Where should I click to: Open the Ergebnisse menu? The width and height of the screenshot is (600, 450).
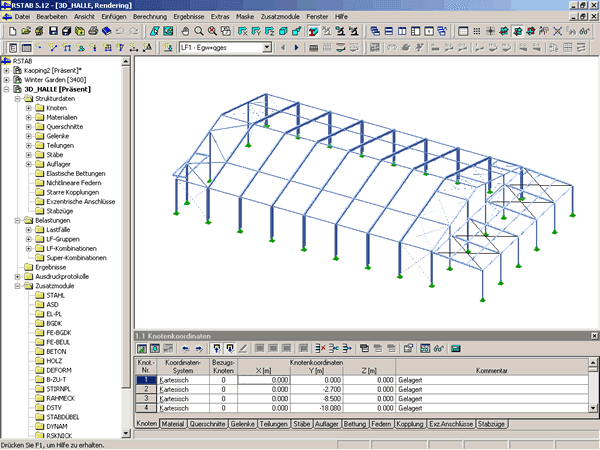189,16
